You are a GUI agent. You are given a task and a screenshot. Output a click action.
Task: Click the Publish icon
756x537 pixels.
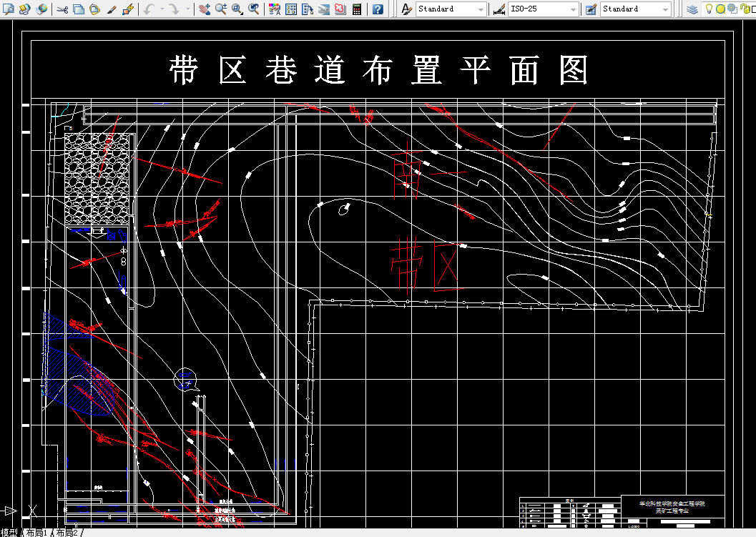(24, 9)
